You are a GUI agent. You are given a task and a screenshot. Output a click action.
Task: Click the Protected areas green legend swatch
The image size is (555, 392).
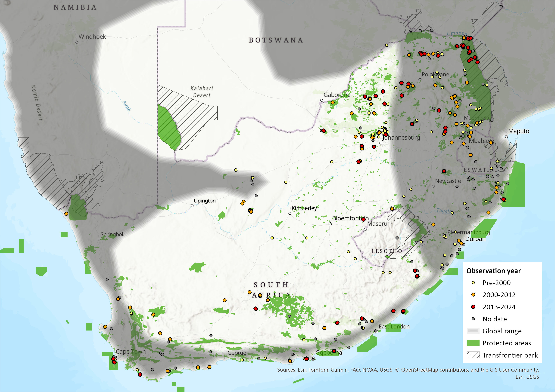click(473, 343)
